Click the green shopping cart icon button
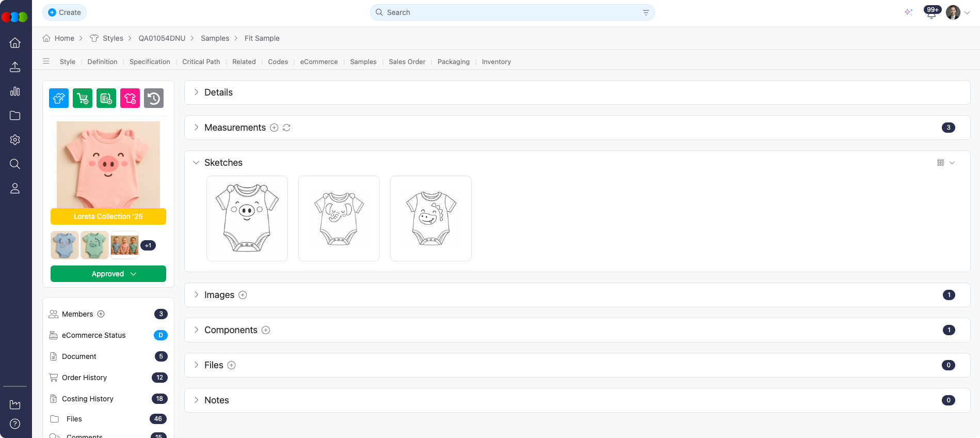This screenshot has height=438, width=980. click(x=83, y=98)
